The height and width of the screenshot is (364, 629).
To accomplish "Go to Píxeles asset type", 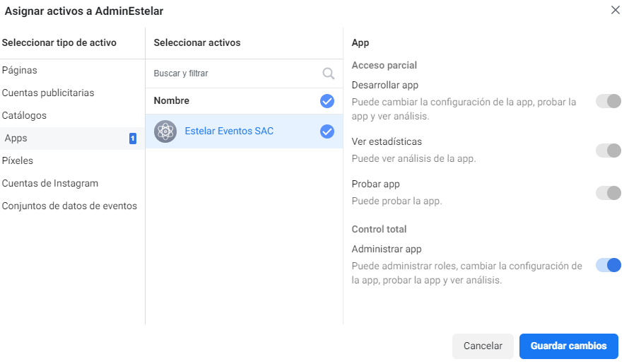I will (x=18, y=161).
